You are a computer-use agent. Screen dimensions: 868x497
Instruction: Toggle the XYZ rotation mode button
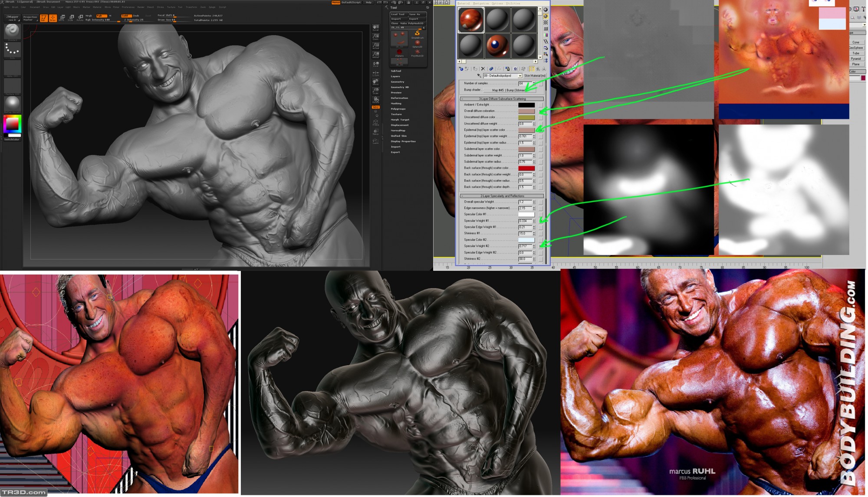coord(375,107)
